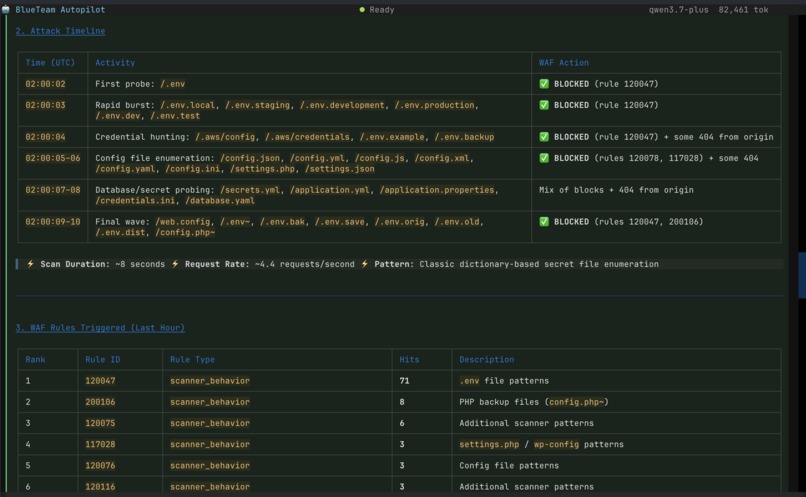Viewport: 806px width, 497px height.
Task: Select Rule ID '120076' cell
Action: (100, 466)
